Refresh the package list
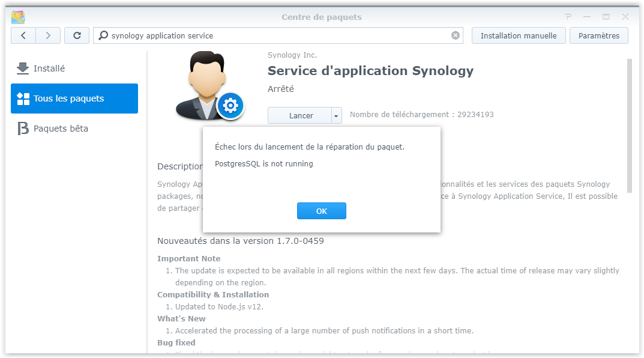Viewport: 644px width, 358px height. point(77,35)
